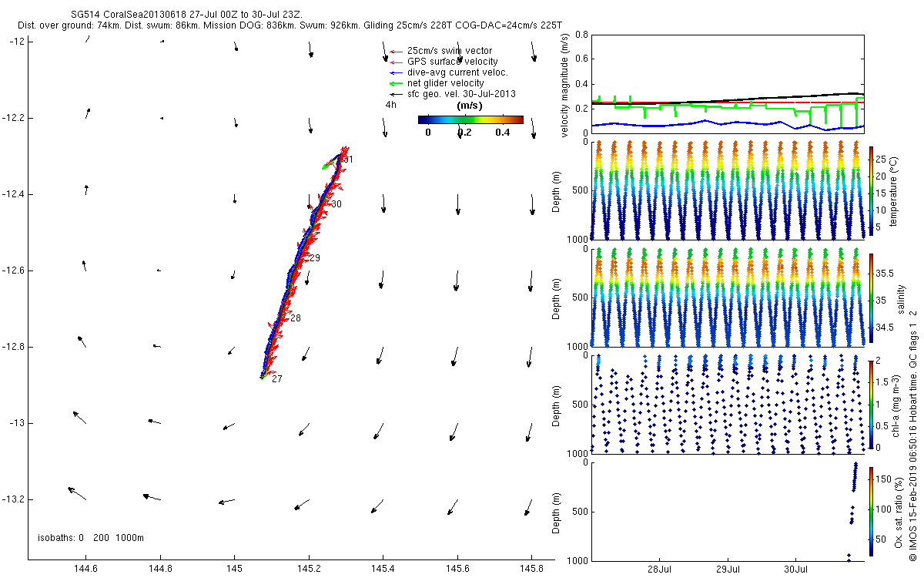Image resolution: width=924 pixels, height=578 pixels.
Task: Click day marker "31" at track end
Action: [347, 160]
